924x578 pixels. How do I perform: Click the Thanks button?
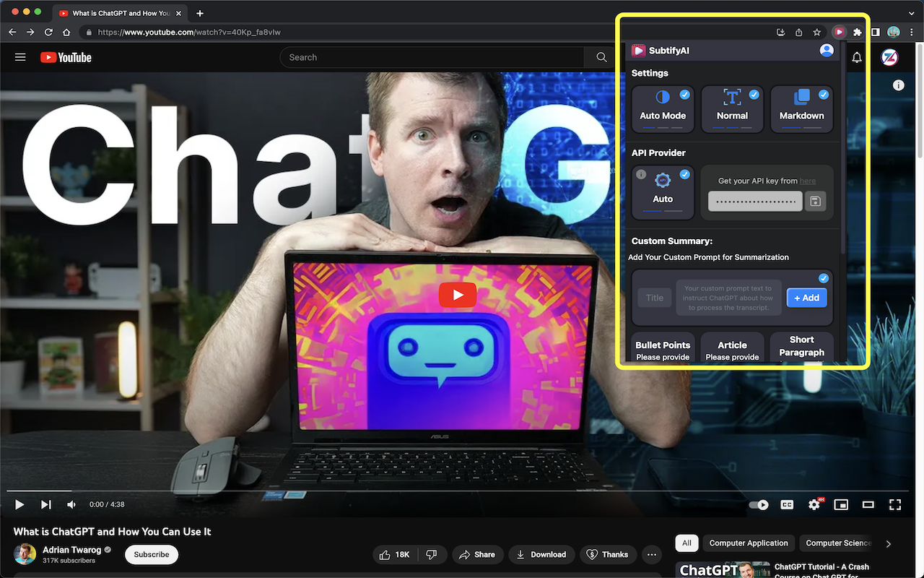point(608,554)
